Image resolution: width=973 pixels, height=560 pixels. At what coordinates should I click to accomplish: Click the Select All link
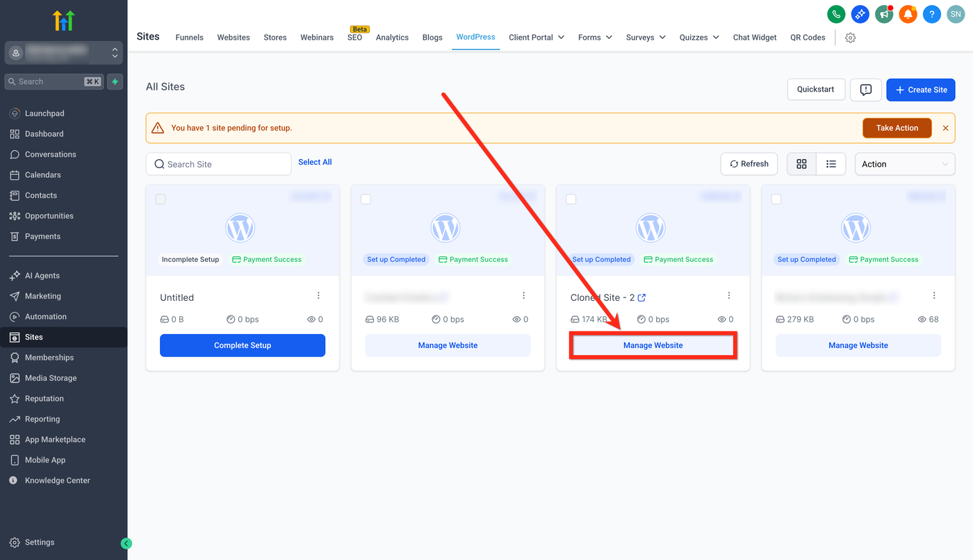click(315, 162)
